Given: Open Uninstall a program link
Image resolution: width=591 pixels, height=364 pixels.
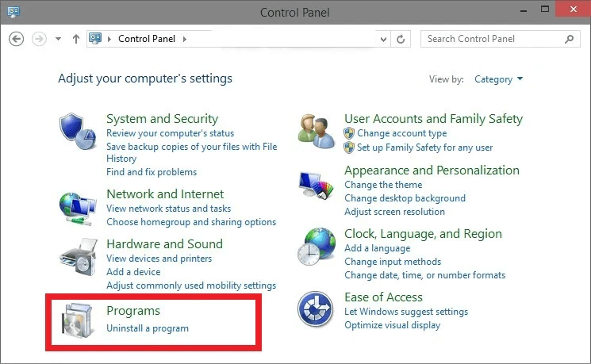Looking at the screenshot, I should 148,328.
